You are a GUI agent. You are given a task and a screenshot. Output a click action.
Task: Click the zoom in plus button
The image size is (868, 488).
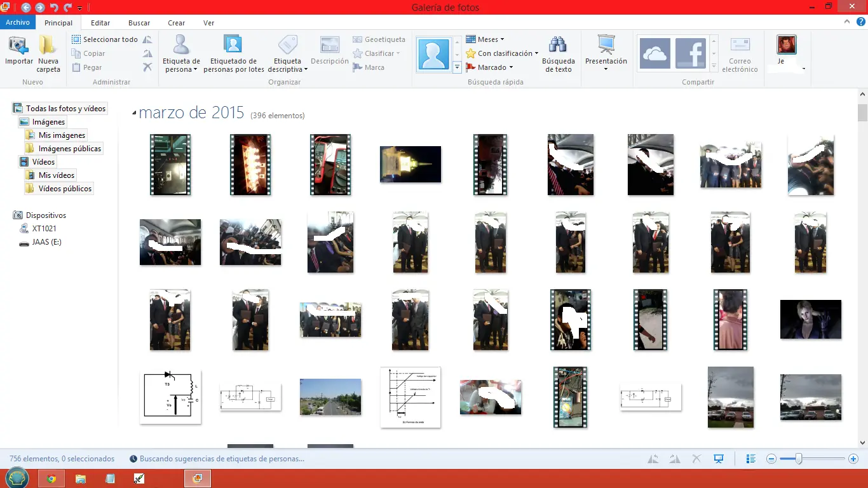click(x=853, y=459)
